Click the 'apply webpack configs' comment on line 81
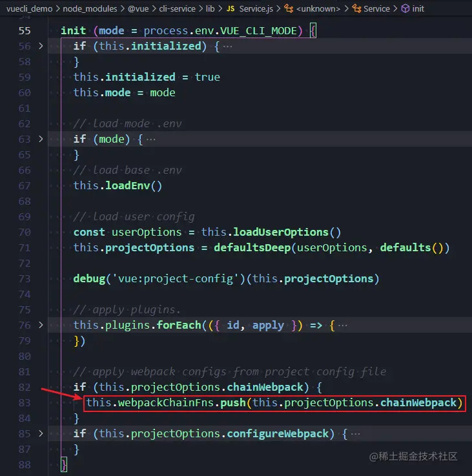472x476 pixels. click(x=230, y=371)
